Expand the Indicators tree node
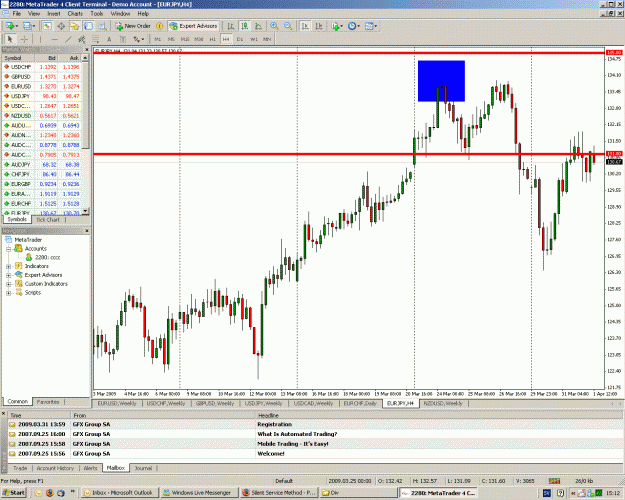 (x=8, y=266)
